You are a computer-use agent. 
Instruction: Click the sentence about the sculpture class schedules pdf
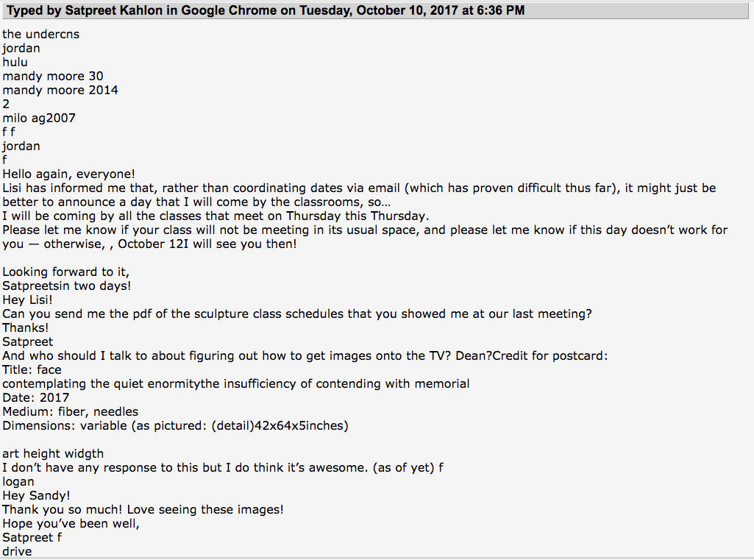pos(297,313)
